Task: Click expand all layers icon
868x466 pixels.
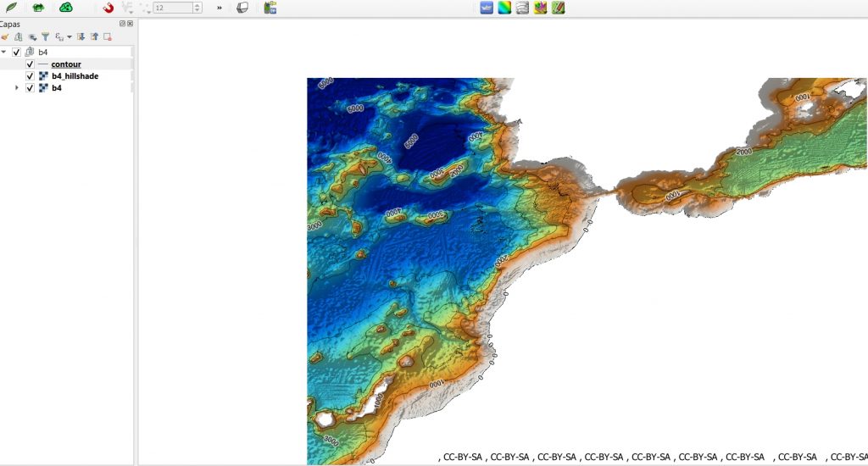Action: pyautogui.click(x=81, y=37)
